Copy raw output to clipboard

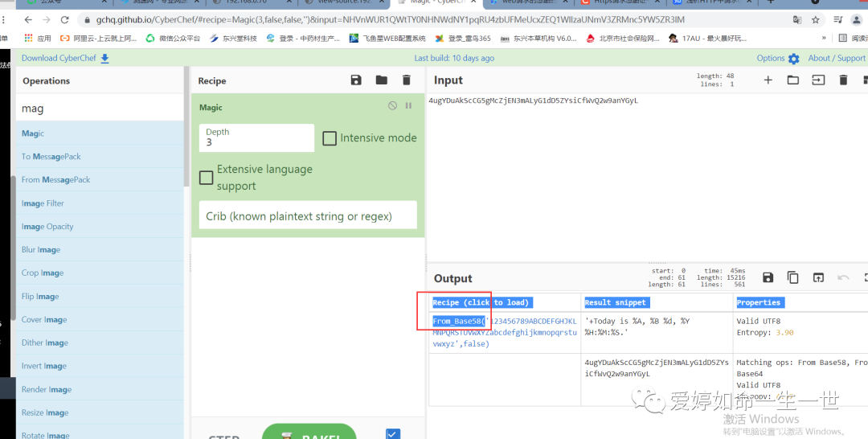[793, 278]
